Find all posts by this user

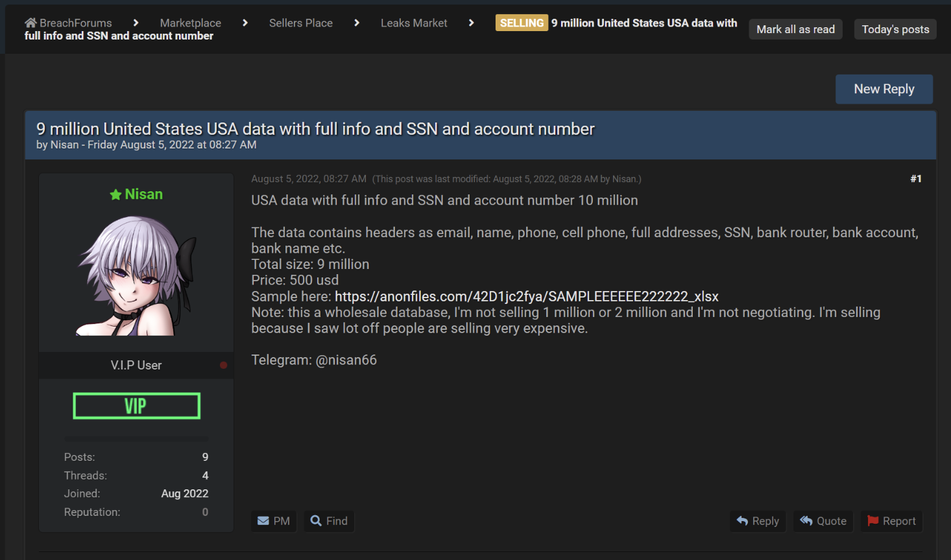pos(329,520)
